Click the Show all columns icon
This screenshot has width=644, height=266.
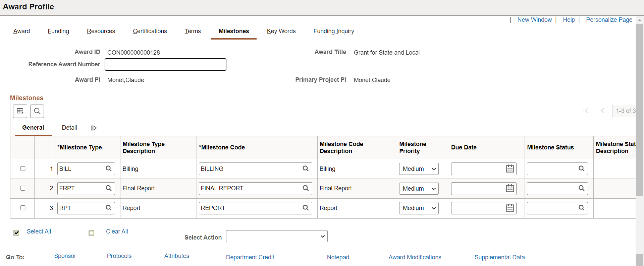94,128
